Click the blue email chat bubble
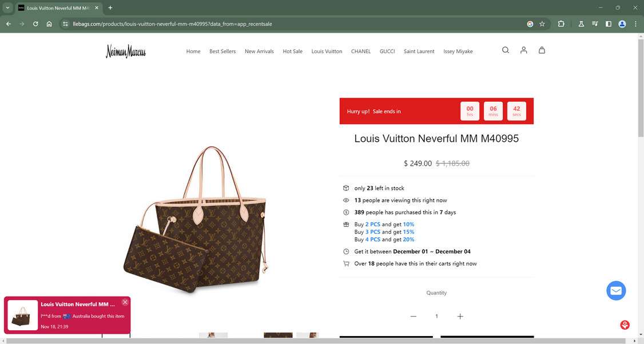 [616, 291]
